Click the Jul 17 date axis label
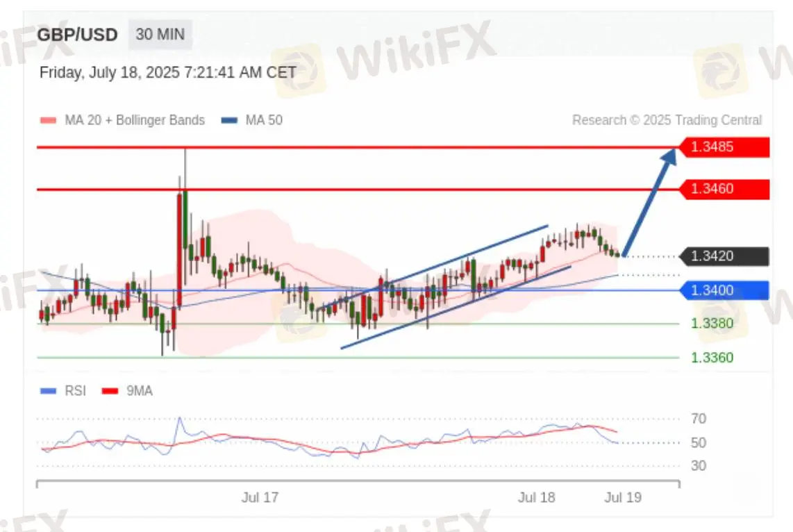Viewport: 793px width, 532px height. 260,497
